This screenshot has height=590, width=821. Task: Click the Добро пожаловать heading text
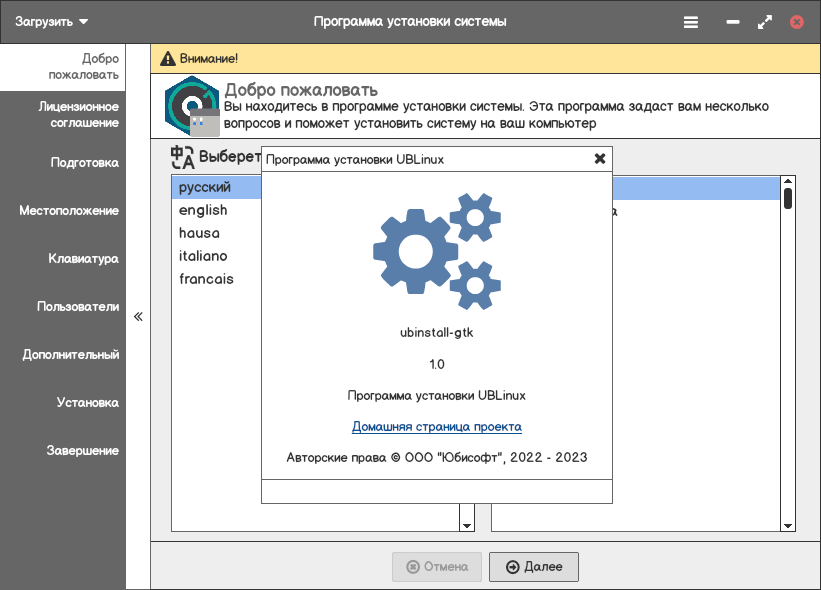(x=301, y=90)
